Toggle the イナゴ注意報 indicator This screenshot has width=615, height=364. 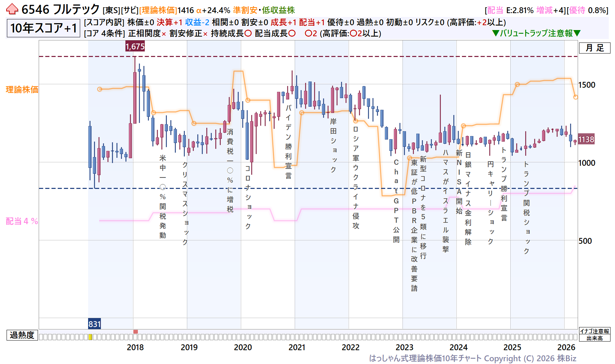pos(594,331)
